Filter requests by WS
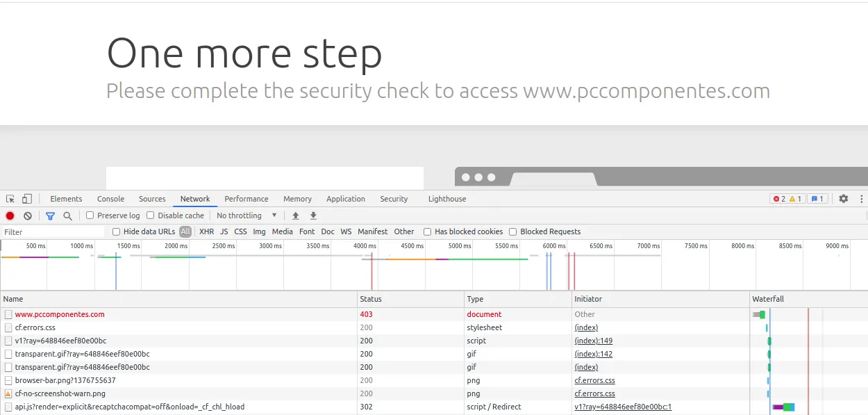Screen dimensions: 868x415 pos(346,231)
